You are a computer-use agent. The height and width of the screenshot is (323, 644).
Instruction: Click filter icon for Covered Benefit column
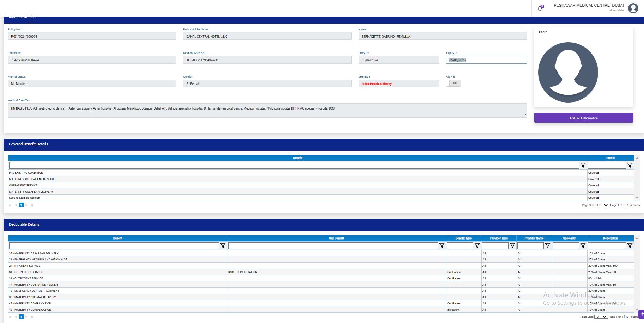(583, 165)
